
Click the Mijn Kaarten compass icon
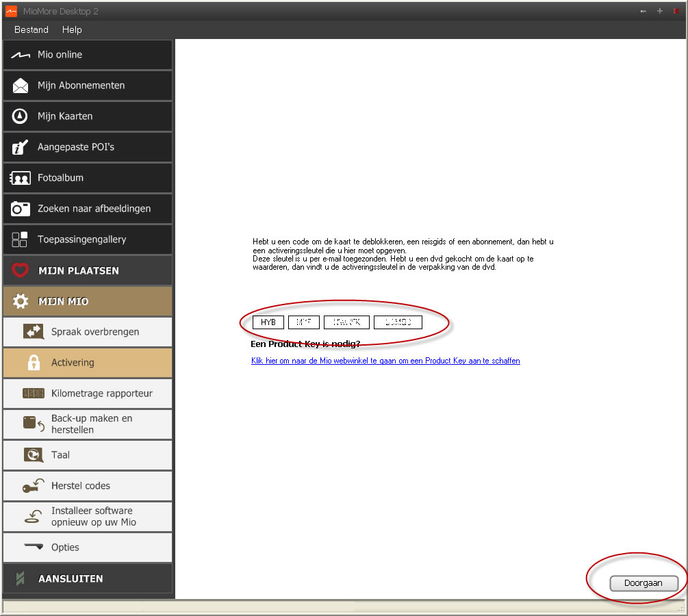[20, 116]
